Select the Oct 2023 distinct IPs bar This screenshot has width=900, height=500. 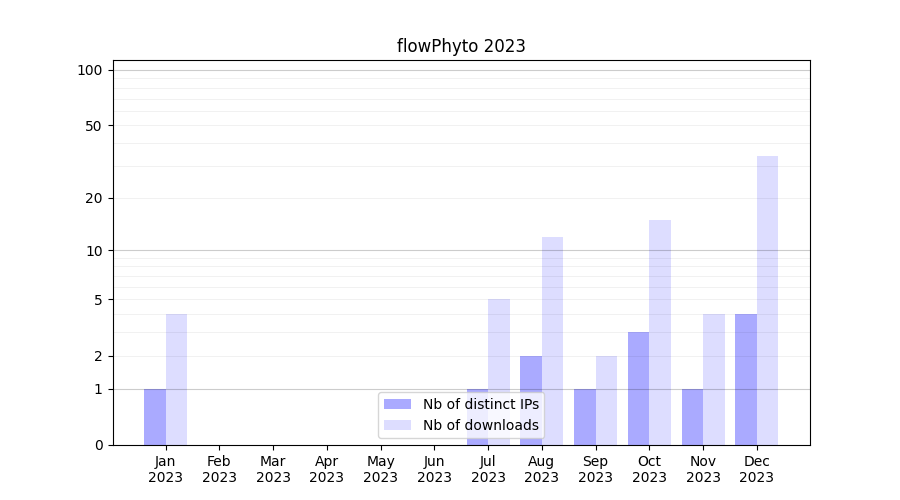(x=638, y=388)
